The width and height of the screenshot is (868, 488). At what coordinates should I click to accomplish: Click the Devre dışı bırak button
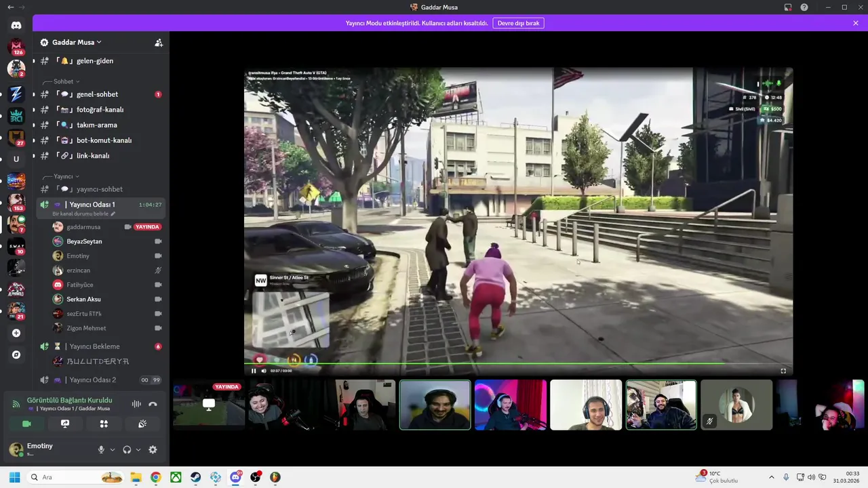tap(518, 23)
